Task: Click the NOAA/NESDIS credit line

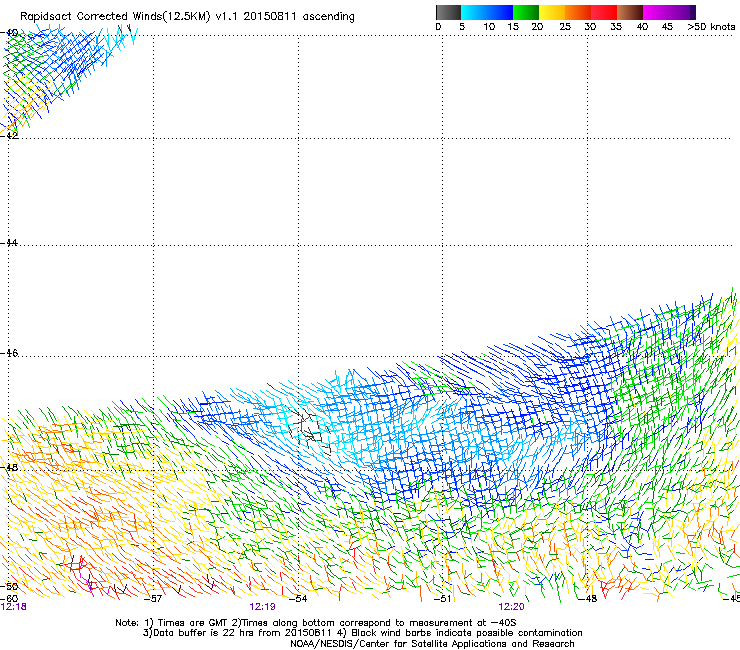Action: tap(432, 644)
